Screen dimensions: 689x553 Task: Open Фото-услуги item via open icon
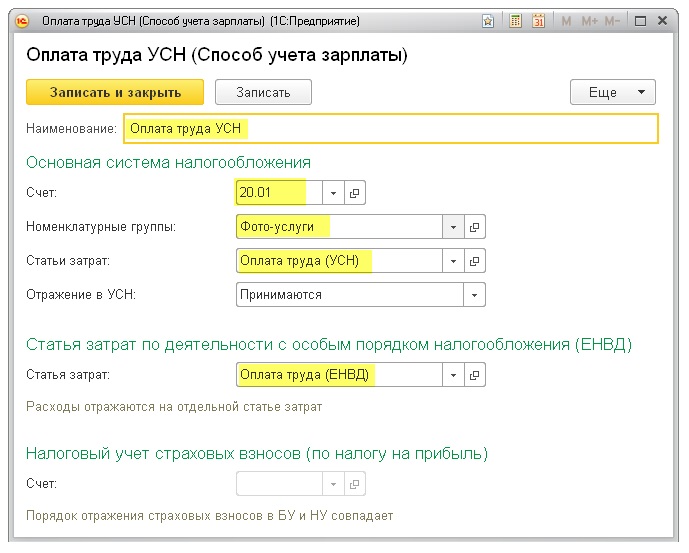point(475,227)
